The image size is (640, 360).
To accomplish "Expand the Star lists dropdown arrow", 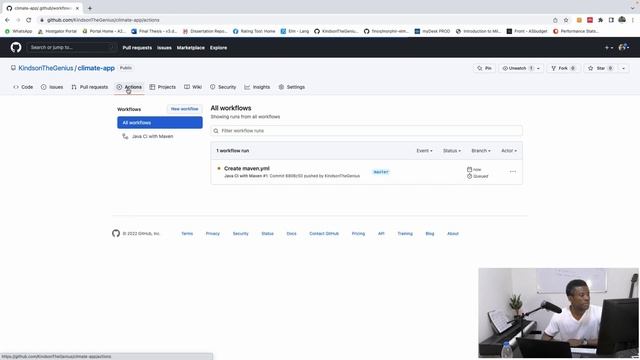I will (623, 68).
